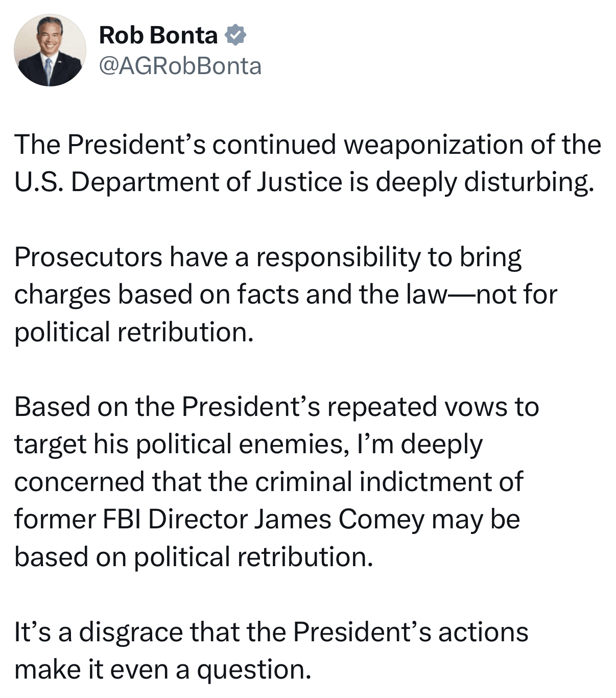Click the line "based on political retribution."
The width and height of the screenshot is (616, 698).
click(194, 557)
